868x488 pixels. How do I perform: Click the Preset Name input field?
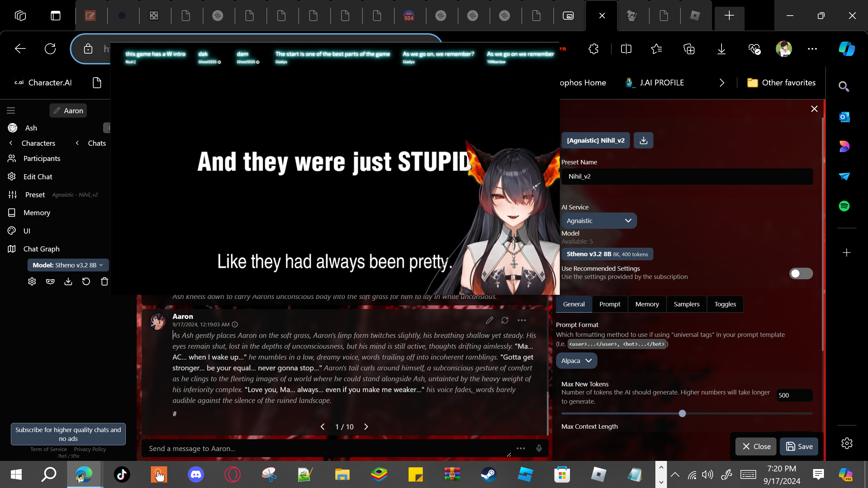tap(687, 176)
